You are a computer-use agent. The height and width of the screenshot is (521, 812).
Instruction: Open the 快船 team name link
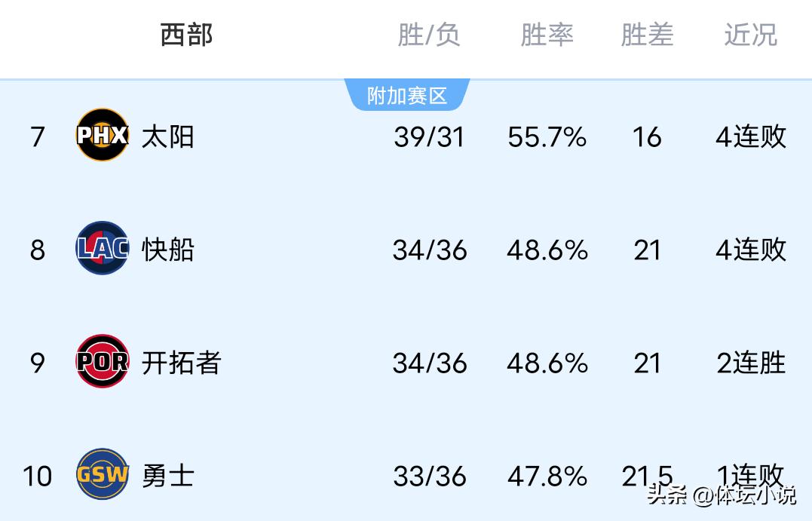pos(167,250)
